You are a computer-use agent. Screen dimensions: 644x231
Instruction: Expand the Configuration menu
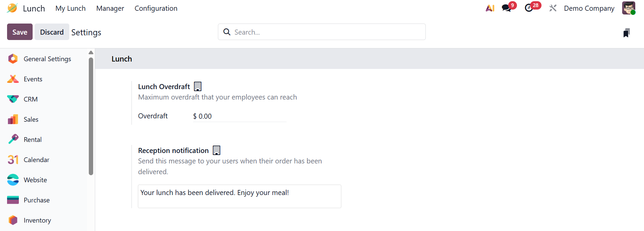[x=156, y=8]
